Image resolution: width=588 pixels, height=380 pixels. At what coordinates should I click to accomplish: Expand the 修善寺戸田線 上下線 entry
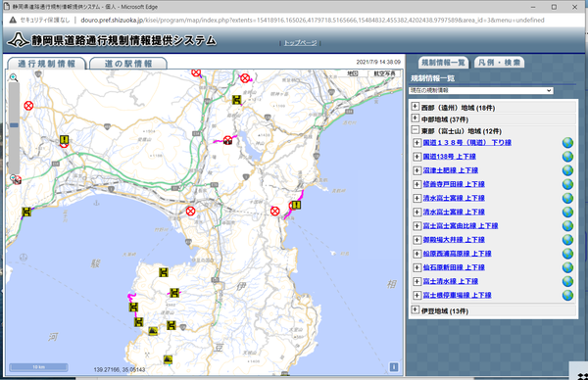tap(416, 184)
